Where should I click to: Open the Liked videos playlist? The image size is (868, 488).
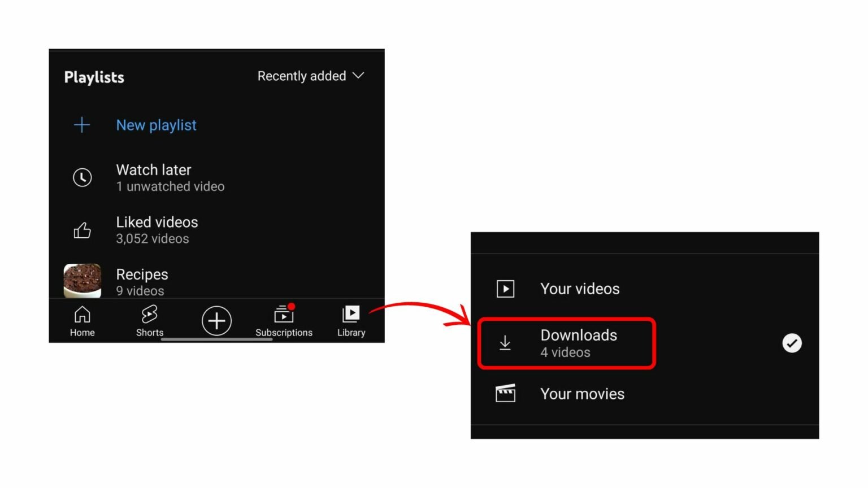157,229
